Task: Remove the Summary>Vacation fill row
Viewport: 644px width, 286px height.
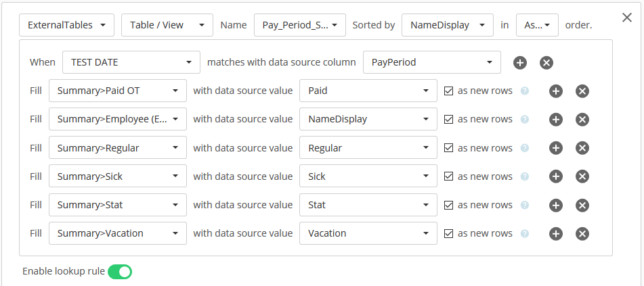Action: click(x=582, y=233)
